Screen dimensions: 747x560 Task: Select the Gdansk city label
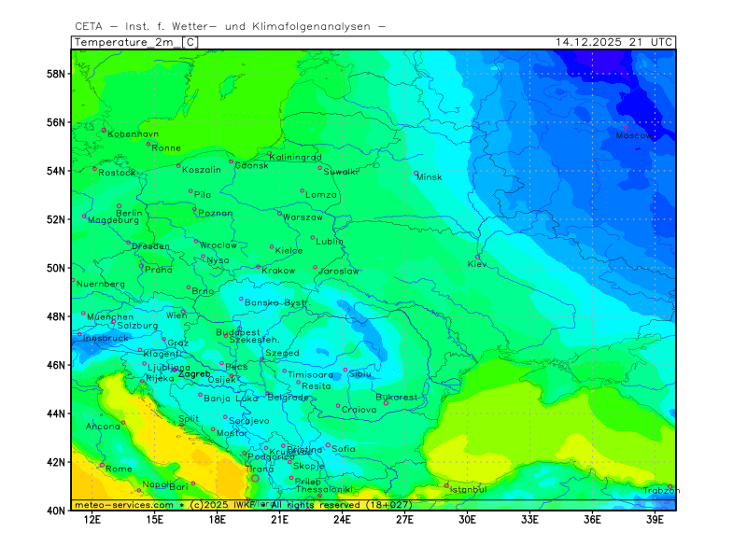251,165
